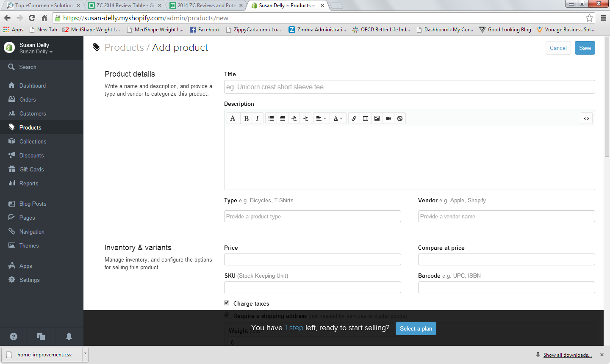Select a plan button
The image size is (610, 364).
click(x=416, y=328)
